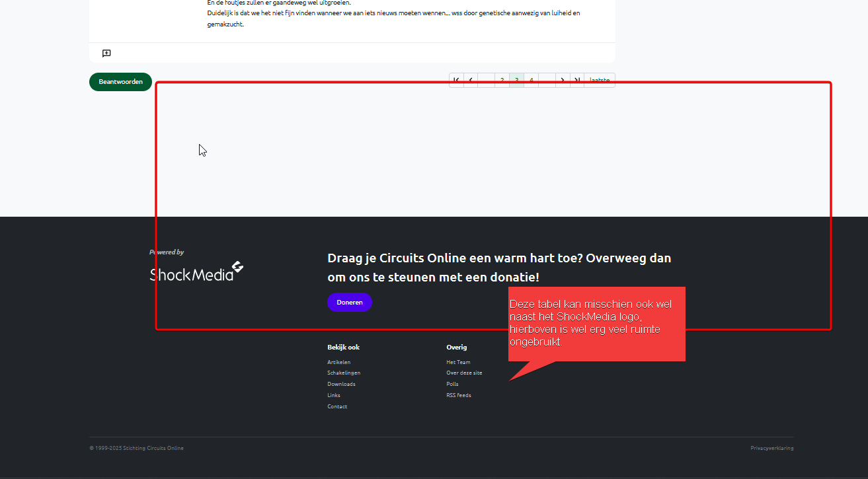This screenshot has width=868, height=479.
Task: Jump to last page arrow icon
Action: point(577,80)
